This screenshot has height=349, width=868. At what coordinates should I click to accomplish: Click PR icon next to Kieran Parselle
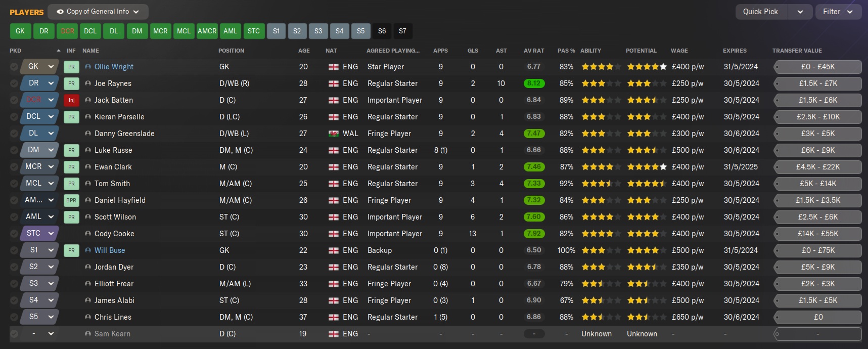(x=71, y=117)
